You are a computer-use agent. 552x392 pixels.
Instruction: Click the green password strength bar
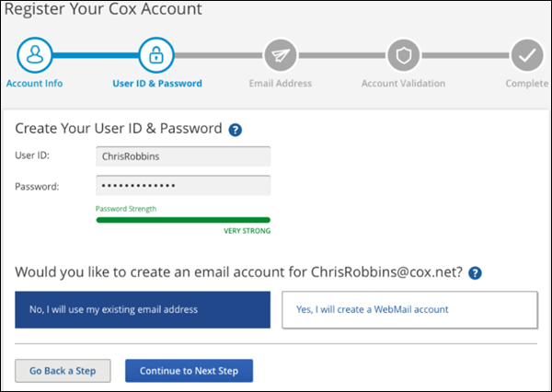[x=183, y=220]
